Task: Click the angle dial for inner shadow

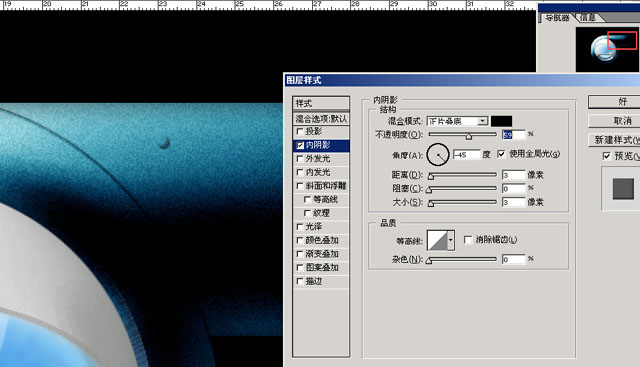Action: click(x=438, y=155)
